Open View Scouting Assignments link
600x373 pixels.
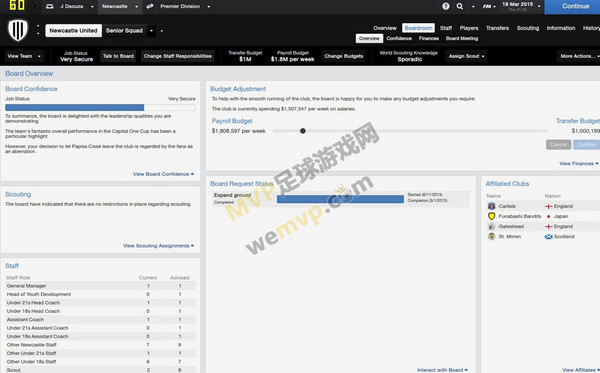coord(158,246)
